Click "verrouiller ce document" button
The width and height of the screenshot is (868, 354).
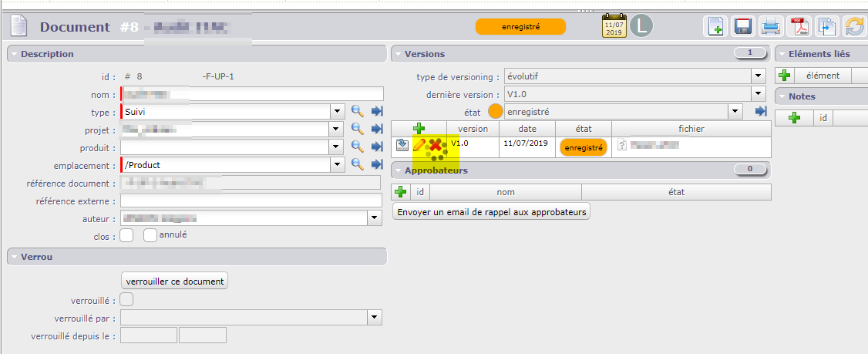(x=175, y=281)
